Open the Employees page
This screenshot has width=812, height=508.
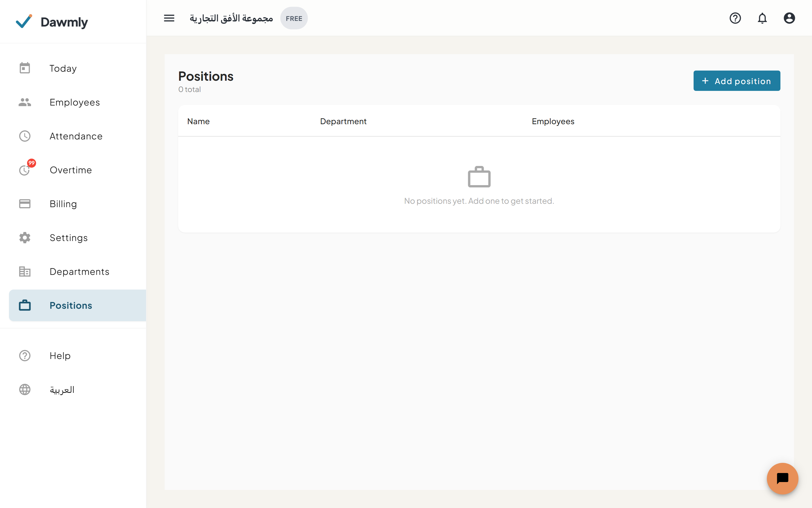[x=78, y=102]
